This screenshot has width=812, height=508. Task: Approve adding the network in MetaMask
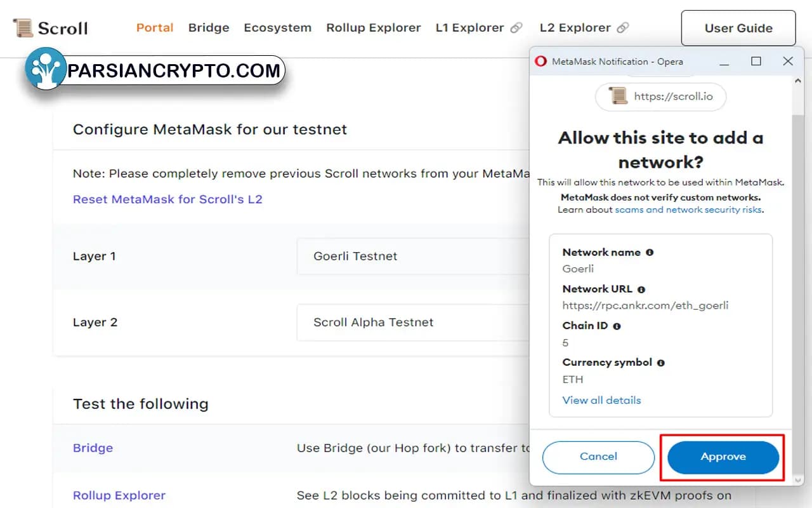tap(723, 457)
